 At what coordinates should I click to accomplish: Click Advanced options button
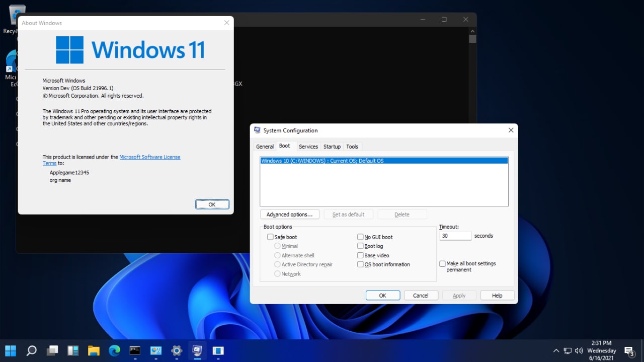point(290,214)
